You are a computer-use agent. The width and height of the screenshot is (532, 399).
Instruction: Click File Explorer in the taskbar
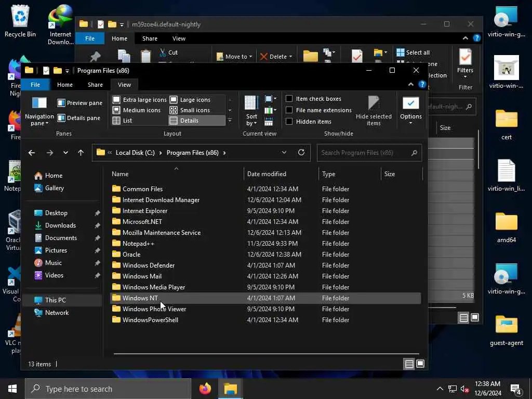pos(230,389)
